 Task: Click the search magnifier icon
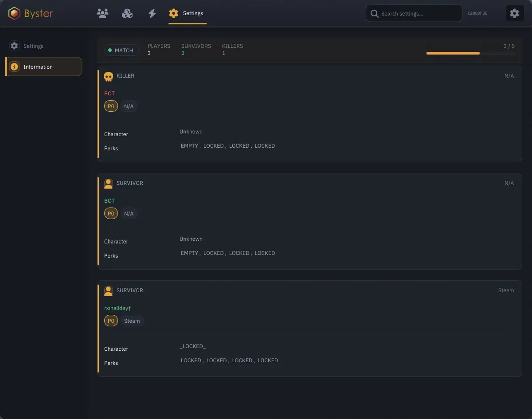375,13
